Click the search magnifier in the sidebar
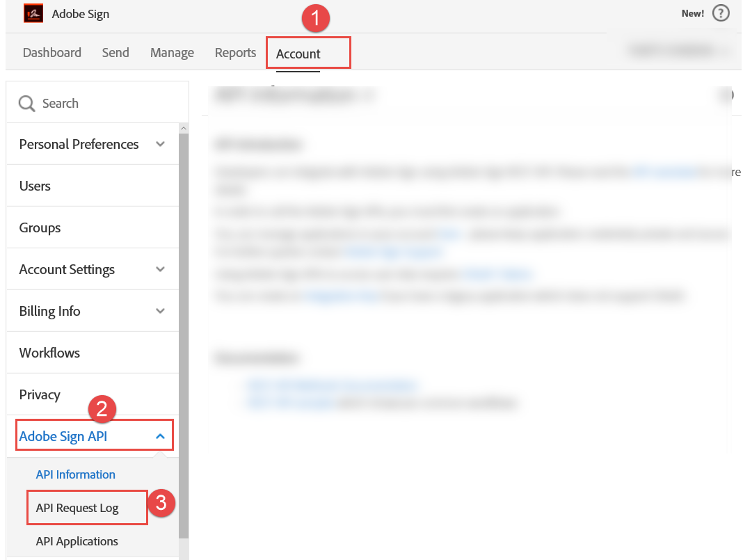This screenshot has height=560, width=743. pyautogui.click(x=26, y=102)
